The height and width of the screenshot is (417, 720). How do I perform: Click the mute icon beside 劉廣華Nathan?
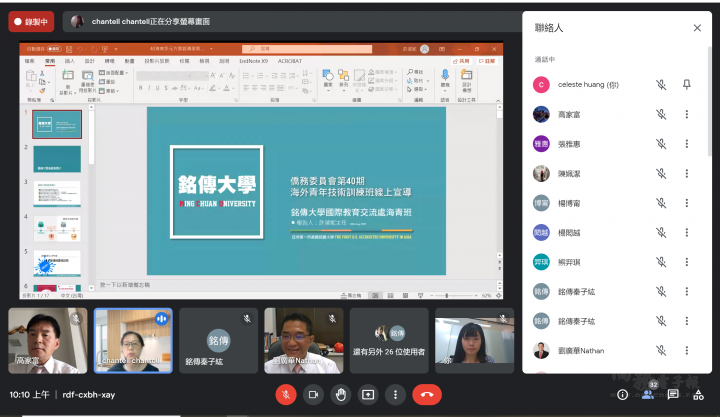(661, 350)
